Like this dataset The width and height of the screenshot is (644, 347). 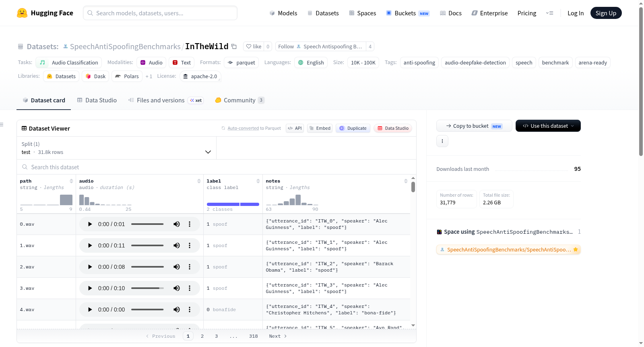coord(254,46)
